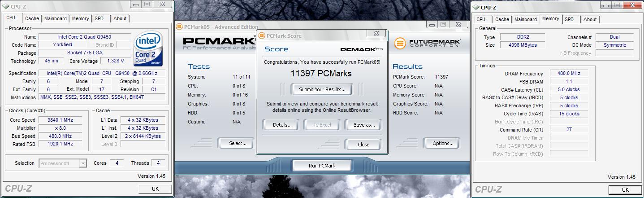Click Rated FSB value 1920.1 MHz
The image size is (644, 198).
click(x=60, y=144)
